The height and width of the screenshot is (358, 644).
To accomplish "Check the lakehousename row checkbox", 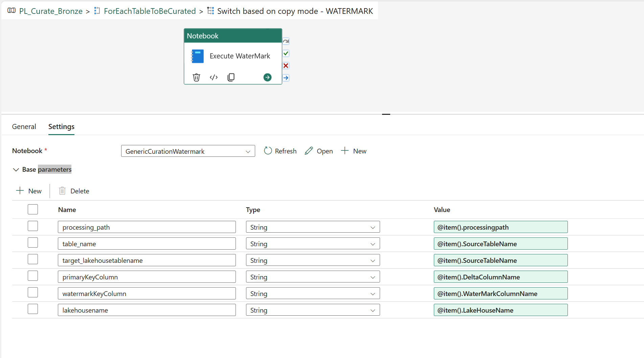I will point(32,309).
